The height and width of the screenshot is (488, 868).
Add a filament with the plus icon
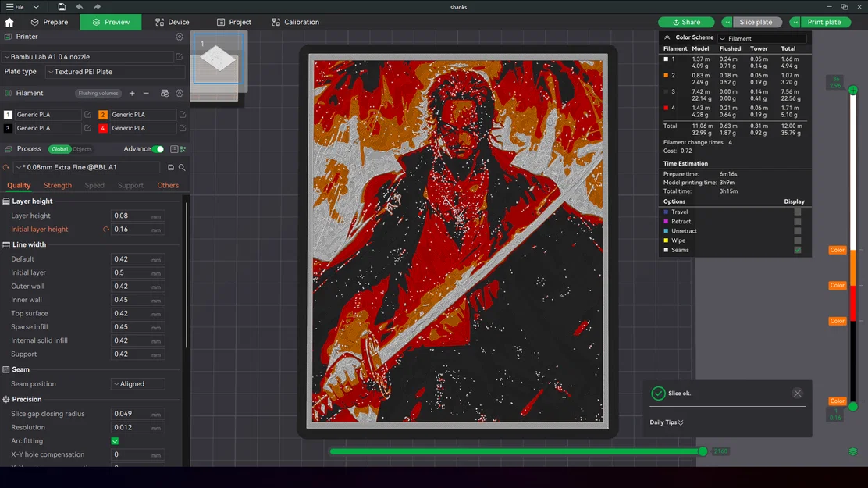click(x=132, y=93)
